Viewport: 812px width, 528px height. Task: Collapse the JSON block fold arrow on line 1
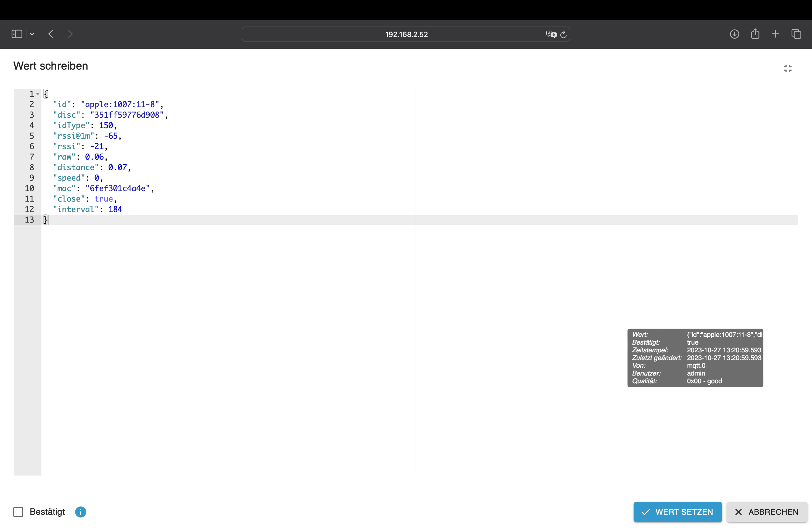click(38, 94)
